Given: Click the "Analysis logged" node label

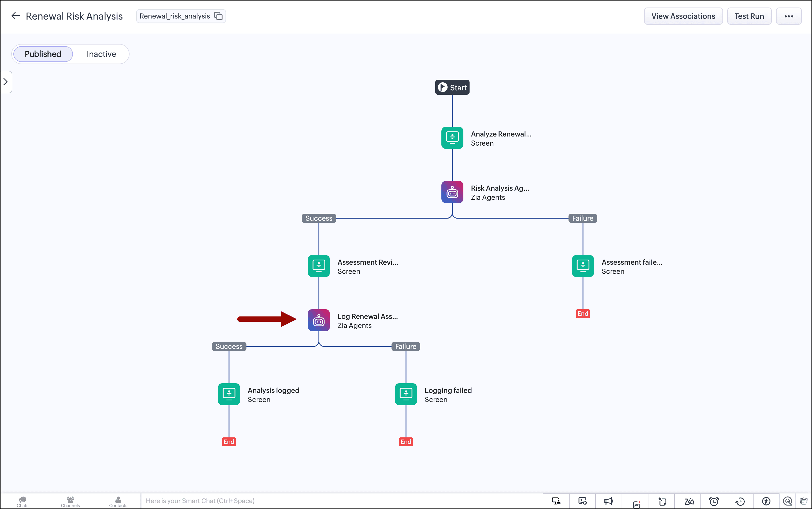Looking at the screenshot, I should coord(273,390).
